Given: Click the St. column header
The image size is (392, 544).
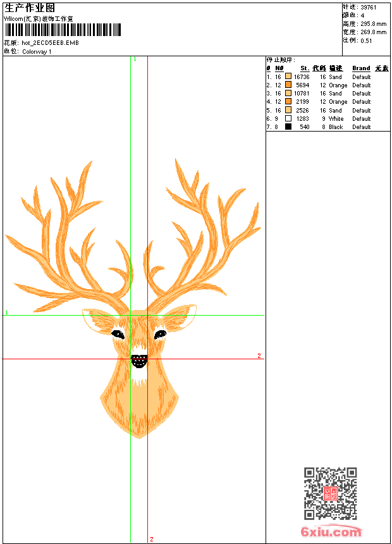Looking at the screenshot, I should (305, 68).
